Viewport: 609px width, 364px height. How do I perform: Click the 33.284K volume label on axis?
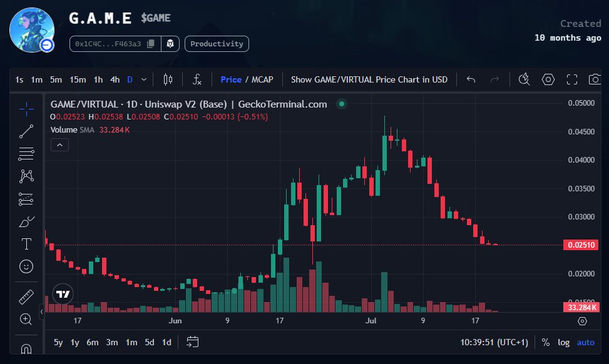(x=581, y=307)
